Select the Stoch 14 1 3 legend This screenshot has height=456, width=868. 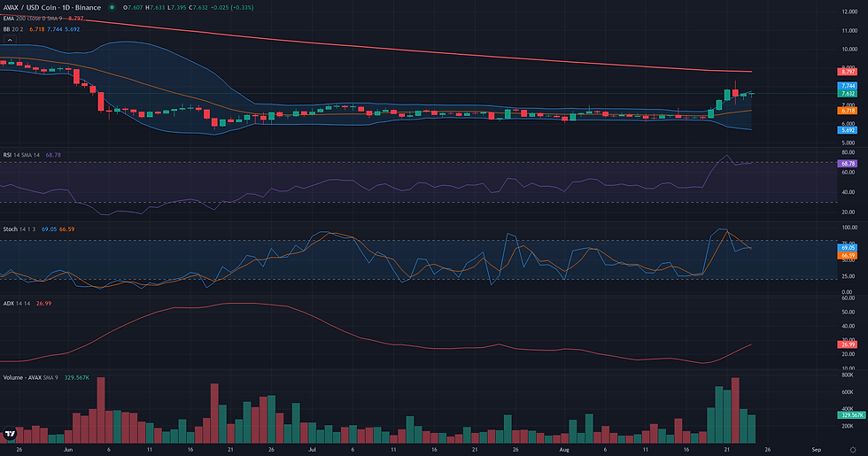pyautogui.click(x=19, y=229)
